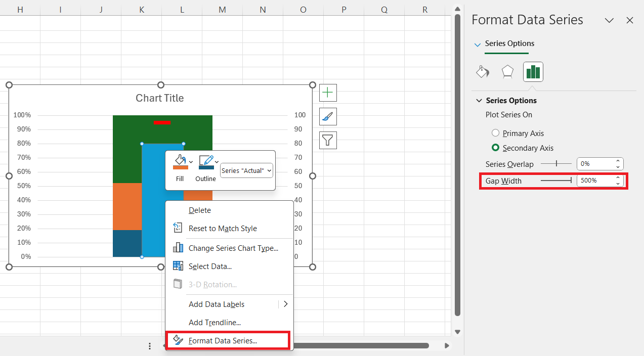Image resolution: width=644 pixels, height=356 pixels.
Task: Select the light blue Actual bar
Action: click(x=154, y=200)
